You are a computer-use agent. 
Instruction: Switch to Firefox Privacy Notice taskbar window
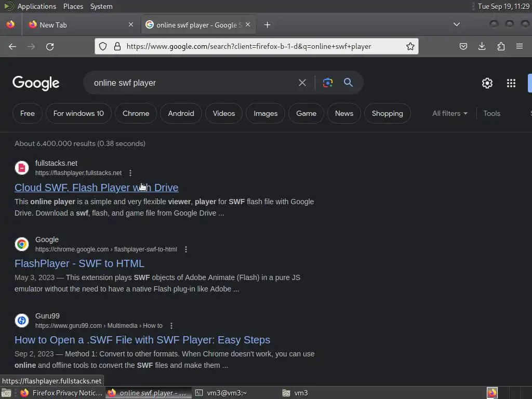[x=61, y=393]
